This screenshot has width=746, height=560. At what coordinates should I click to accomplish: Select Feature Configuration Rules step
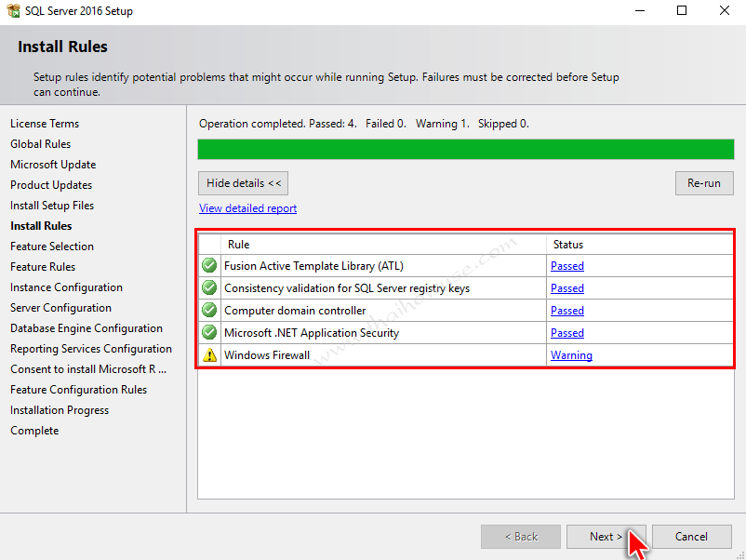(x=79, y=390)
